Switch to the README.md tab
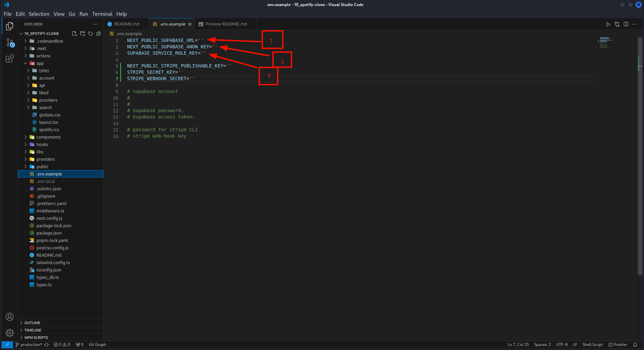The height and width of the screenshot is (350, 644). (x=126, y=24)
